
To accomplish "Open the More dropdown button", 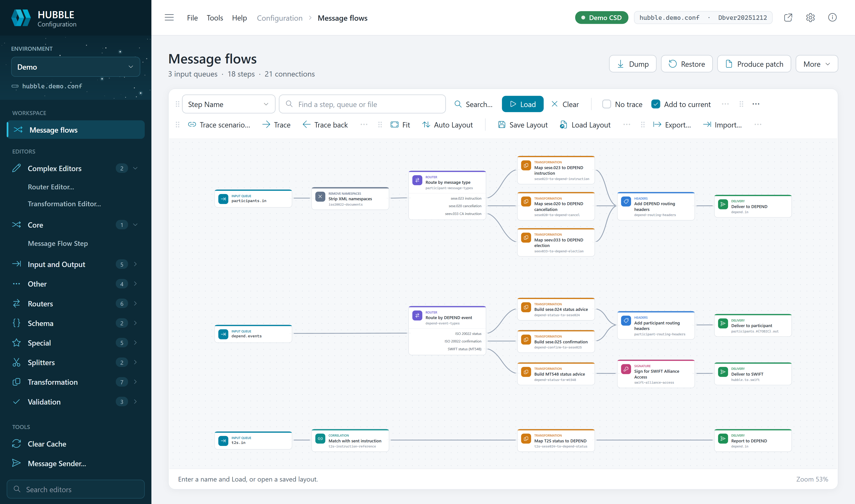I will point(817,64).
